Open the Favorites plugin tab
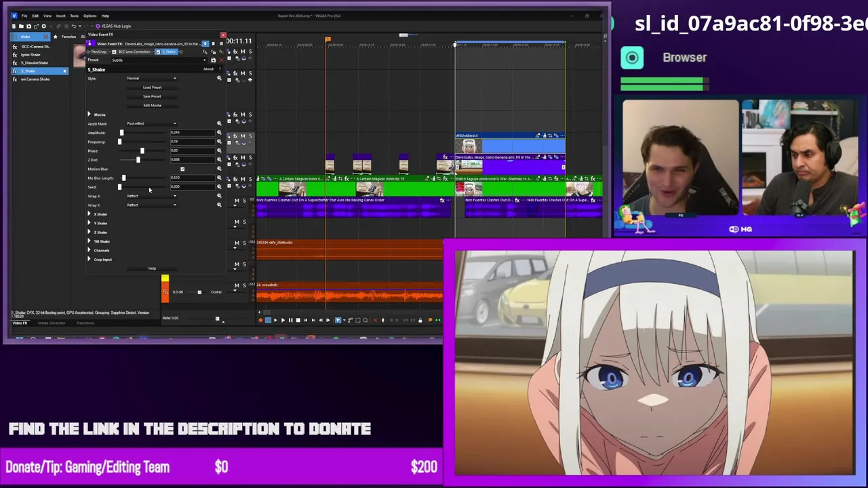This screenshot has width=868, height=488. (x=68, y=37)
